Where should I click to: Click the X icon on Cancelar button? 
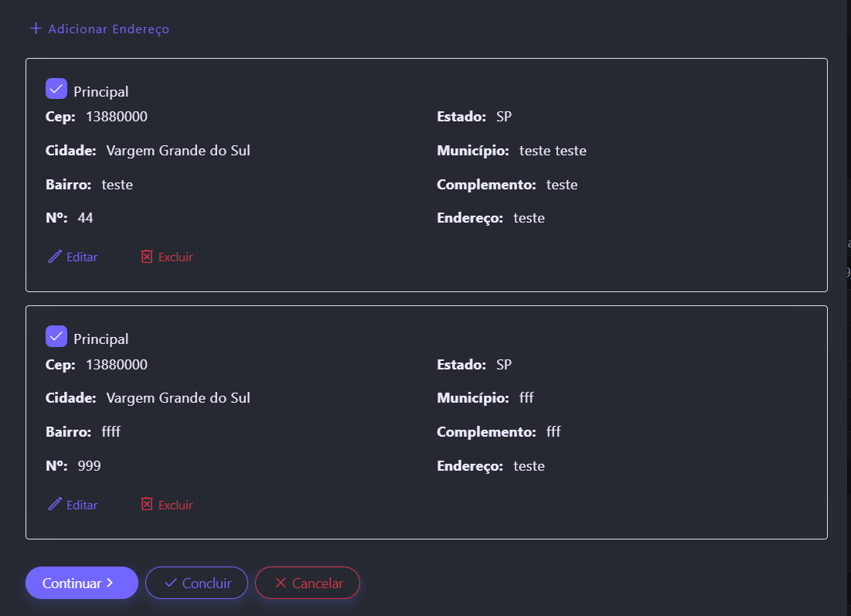(281, 583)
